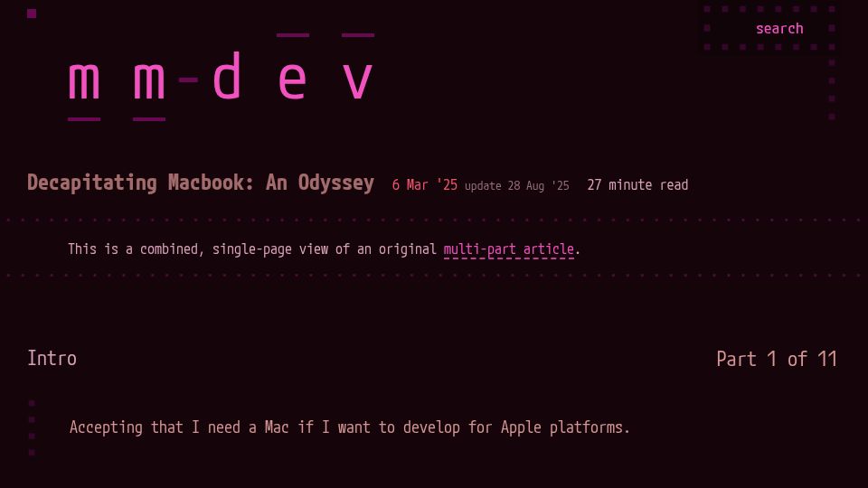Click the mm-dev site logo
868x488 pixels.
pos(221,77)
